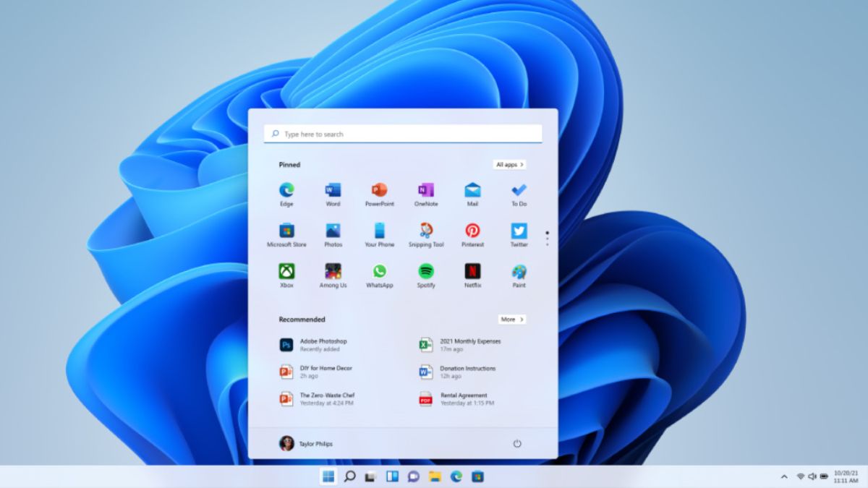Open WhatsApp from pinned apps
This screenshot has width=868, height=488.
[380, 275]
